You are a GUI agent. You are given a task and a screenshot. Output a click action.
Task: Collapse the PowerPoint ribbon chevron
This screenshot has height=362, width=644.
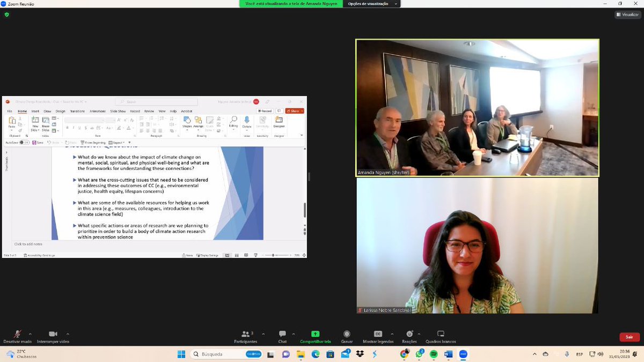[302, 135]
